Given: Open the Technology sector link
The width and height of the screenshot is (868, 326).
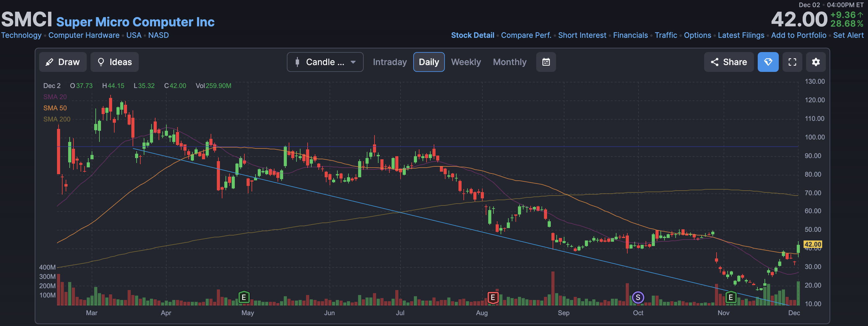Looking at the screenshot, I should point(21,35).
